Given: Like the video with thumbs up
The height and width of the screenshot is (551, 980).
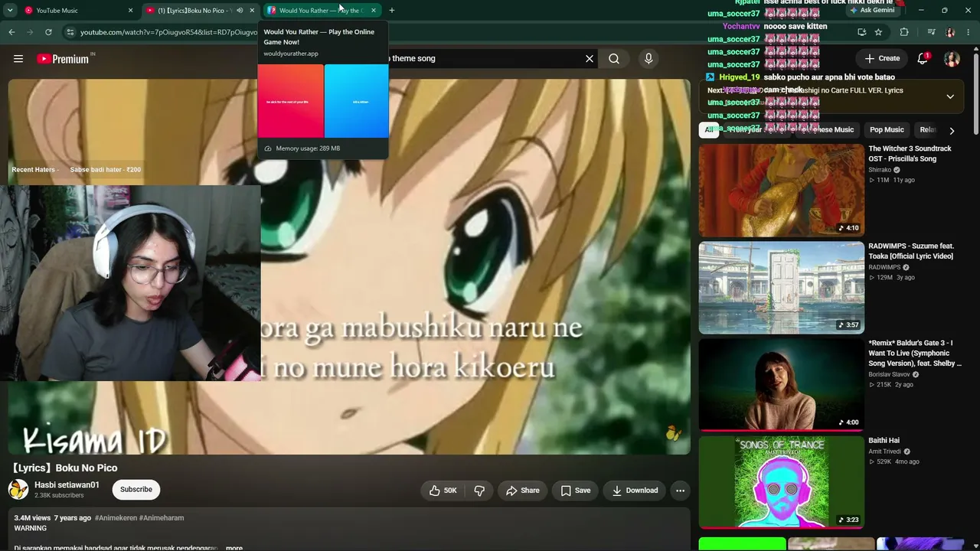Looking at the screenshot, I should [x=443, y=491].
